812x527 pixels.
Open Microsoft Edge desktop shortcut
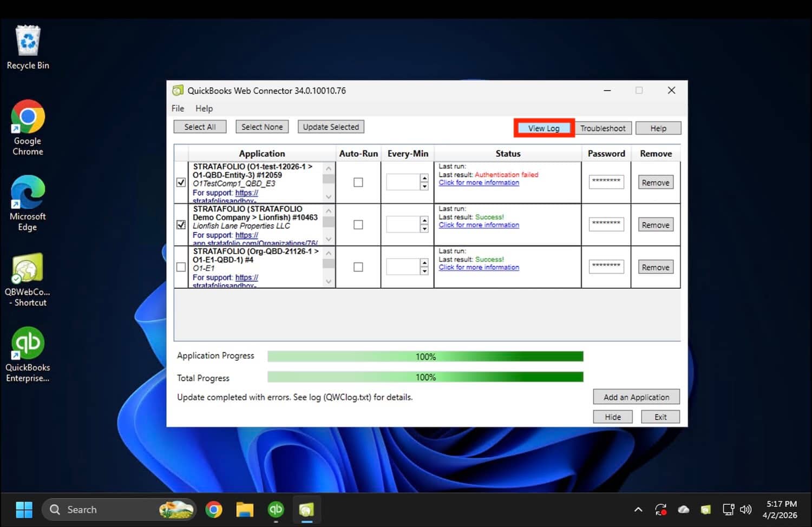[28, 192]
